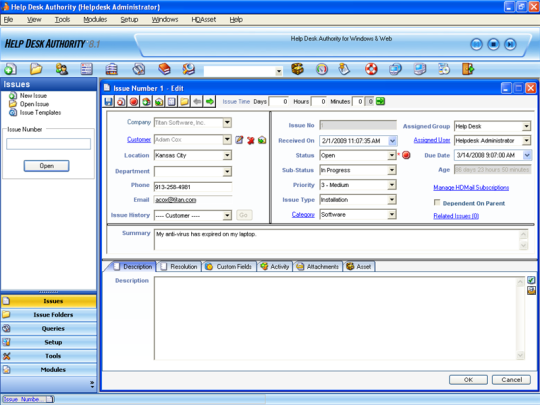Select Issue Templates in Issues panel
The width and height of the screenshot is (540, 405).
pyautogui.click(x=40, y=113)
